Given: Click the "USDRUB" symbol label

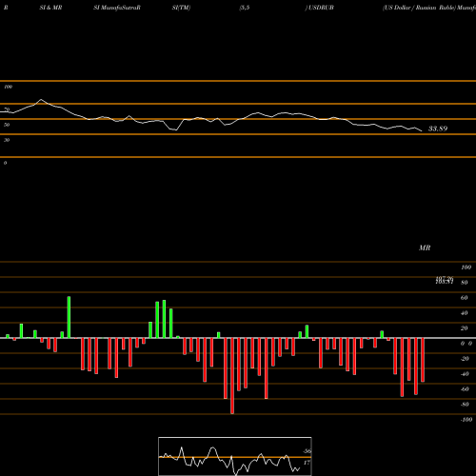Looking at the screenshot, I should [321, 8].
